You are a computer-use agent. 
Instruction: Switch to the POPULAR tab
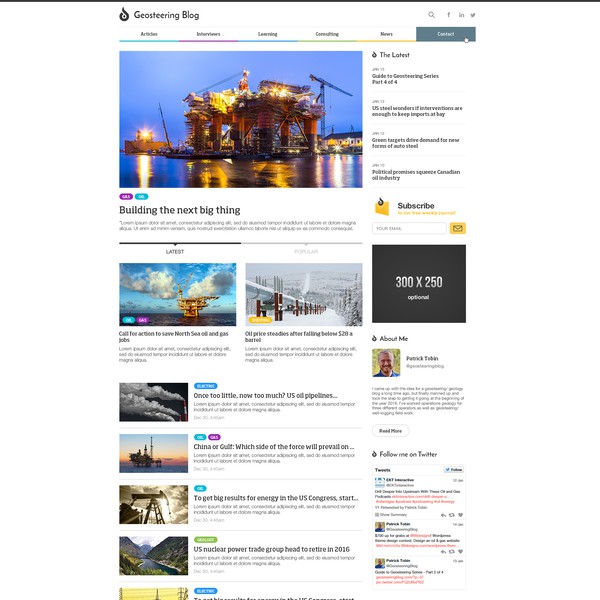coord(306,251)
